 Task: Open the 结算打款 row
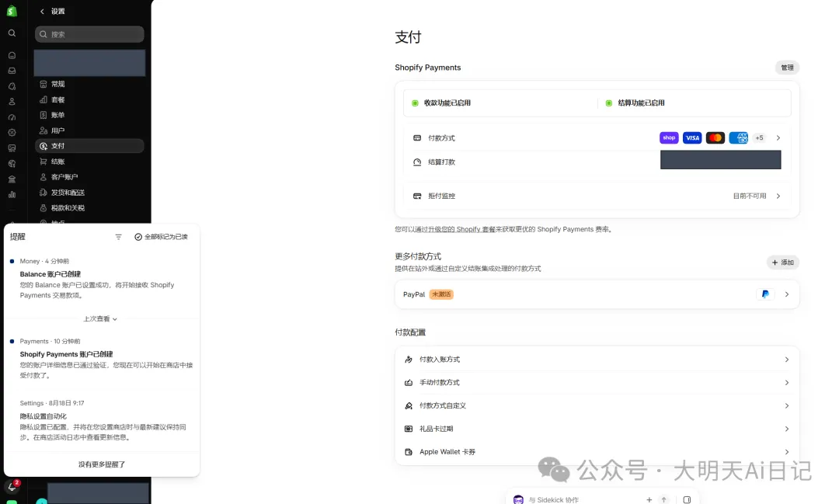pyautogui.click(x=597, y=162)
